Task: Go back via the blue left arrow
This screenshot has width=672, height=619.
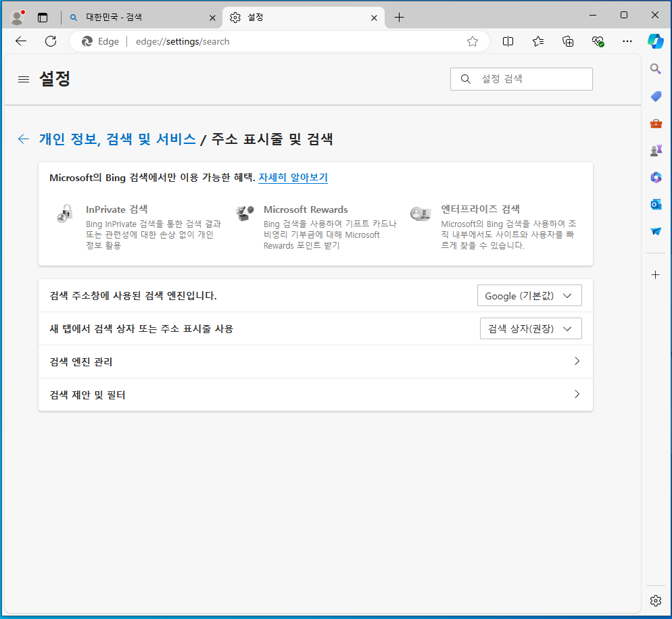Action: click(24, 139)
